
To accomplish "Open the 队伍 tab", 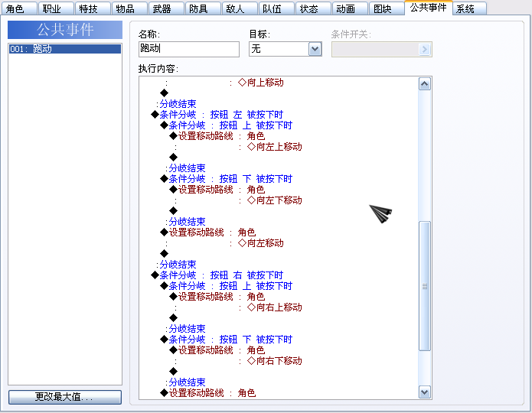I will (276, 8).
